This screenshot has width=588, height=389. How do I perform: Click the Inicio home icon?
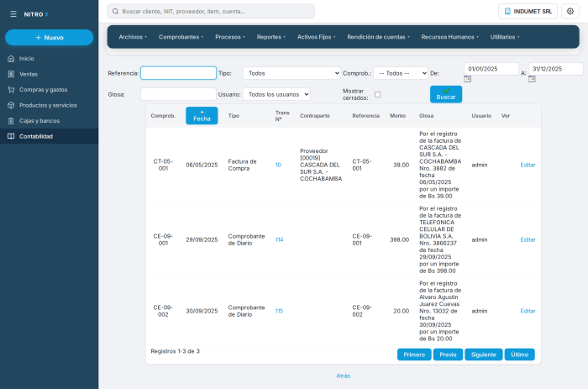pos(11,59)
